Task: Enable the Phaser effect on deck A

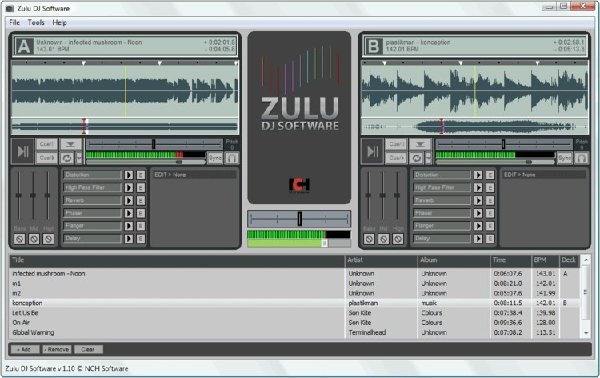Action: pos(129,213)
